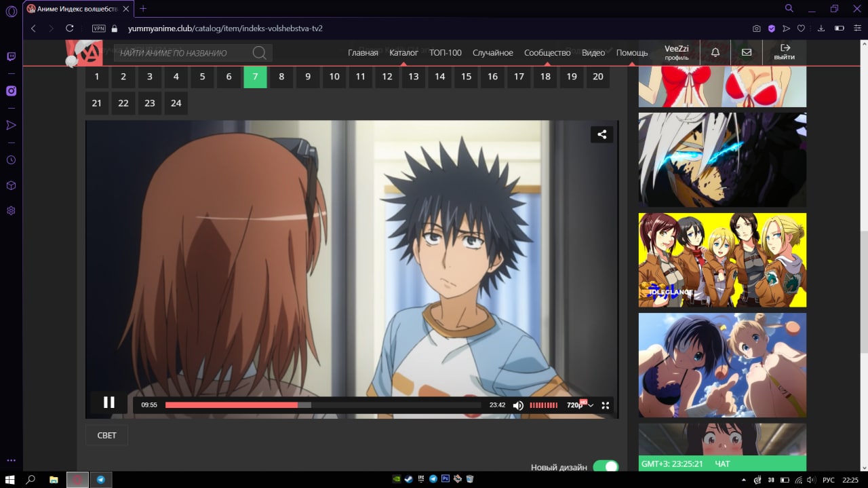Open Opera easy setup sliders
The width and height of the screenshot is (868, 488).
point(856,29)
